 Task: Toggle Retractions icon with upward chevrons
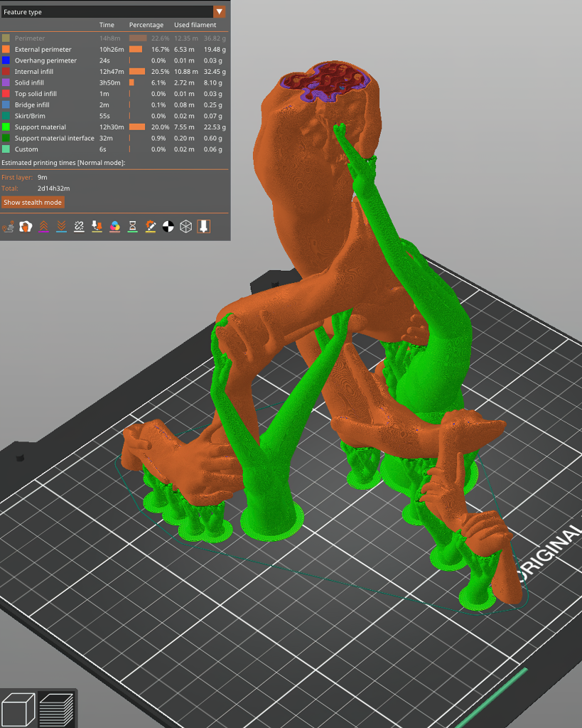[x=43, y=227]
